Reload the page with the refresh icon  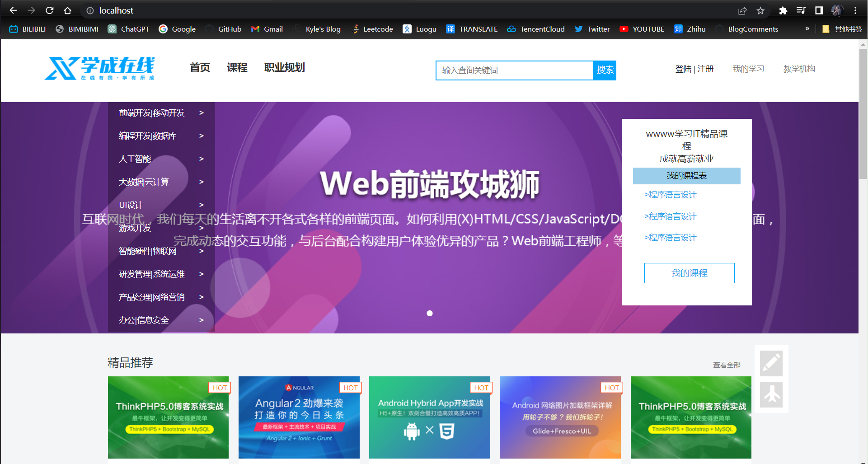click(x=50, y=10)
